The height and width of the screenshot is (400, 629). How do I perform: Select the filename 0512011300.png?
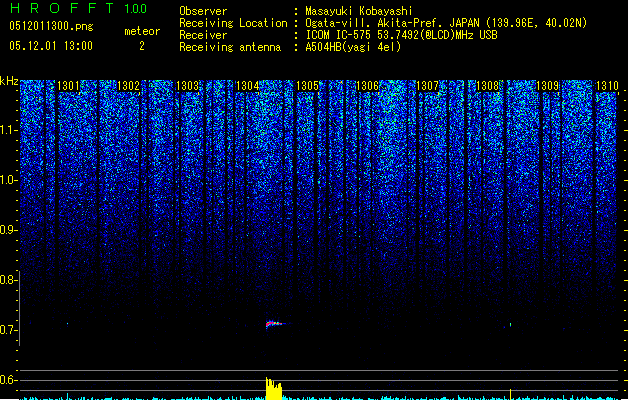point(51,26)
